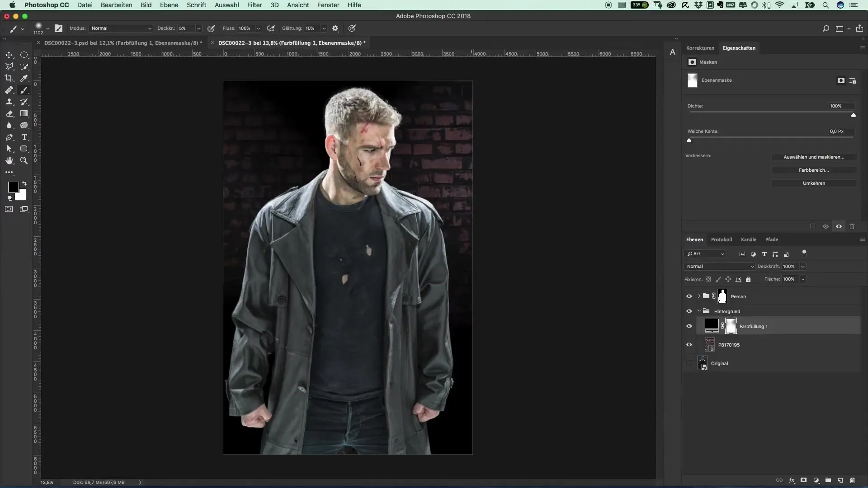
Task: Adjust the Dichte slider handle
Action: (854, 115)
